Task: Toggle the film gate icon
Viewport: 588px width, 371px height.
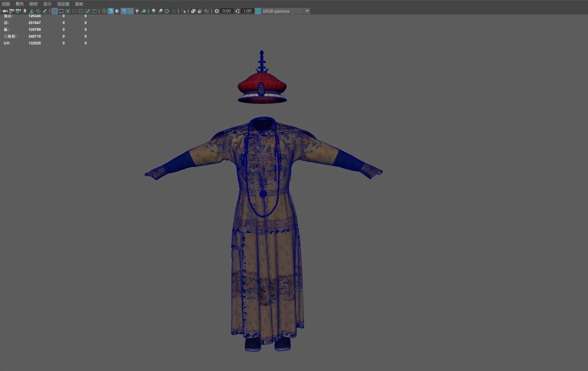Action: point(61,11)
